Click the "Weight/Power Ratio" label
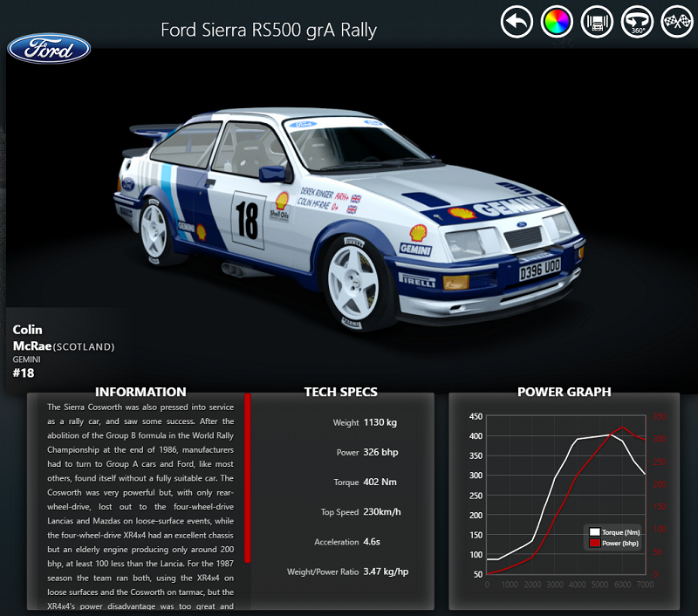698x616 pixels. (323, 572)
